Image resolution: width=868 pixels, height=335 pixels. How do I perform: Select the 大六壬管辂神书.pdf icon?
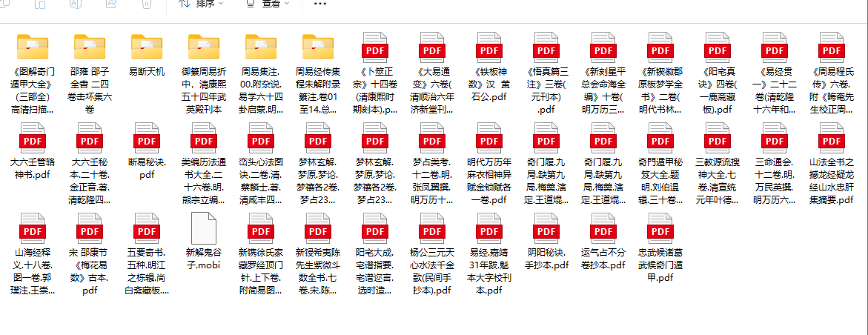(x=33, y=137)
